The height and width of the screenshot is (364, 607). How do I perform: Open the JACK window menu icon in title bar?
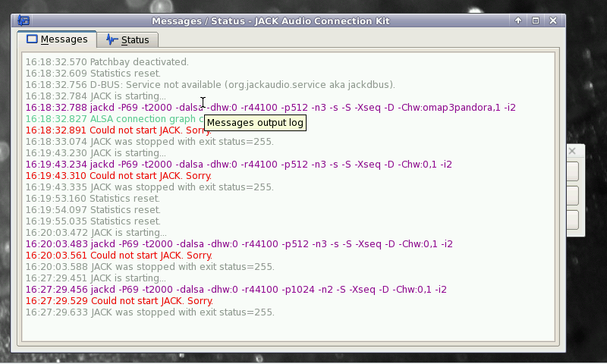(x=24, y=20)
